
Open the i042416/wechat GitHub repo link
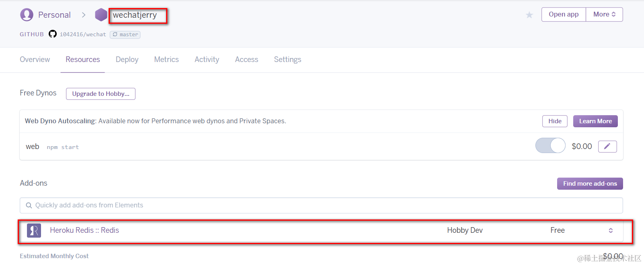(83, 35)
